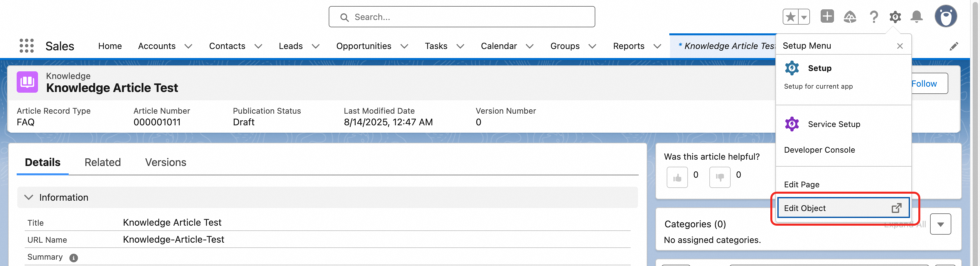
Task: Open the Calendar tab
Action: click(x=499, y=46)
